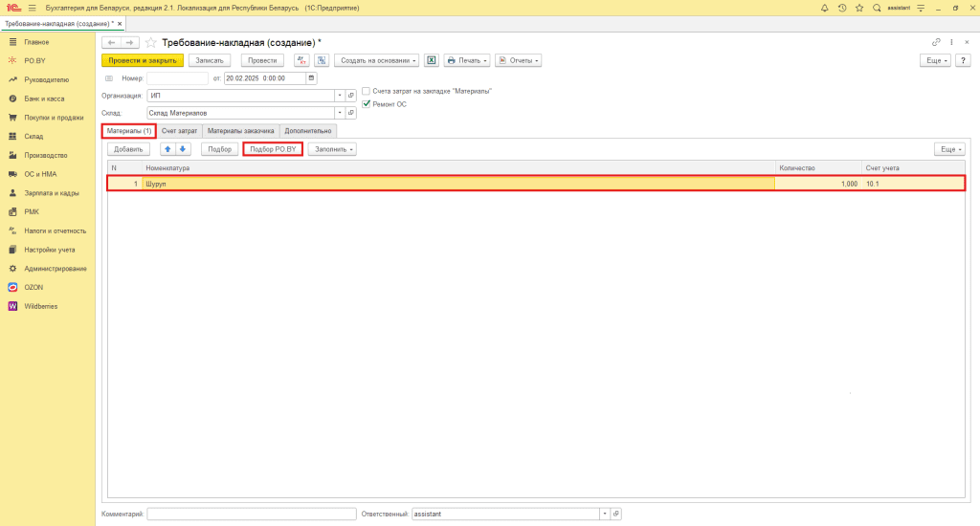This screenshot has height=526, width=980.
Task: Select the Требование-накладная (создание) window tab
Action: point(59,24)
